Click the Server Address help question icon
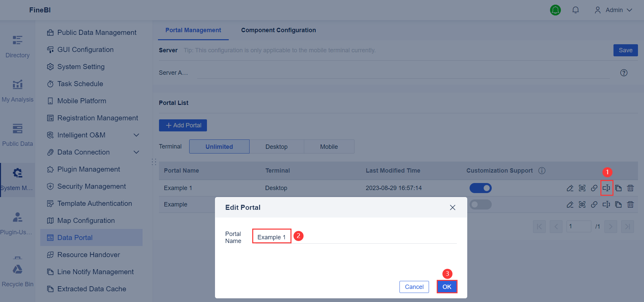644x302 pixels. (x=624, y=73)
